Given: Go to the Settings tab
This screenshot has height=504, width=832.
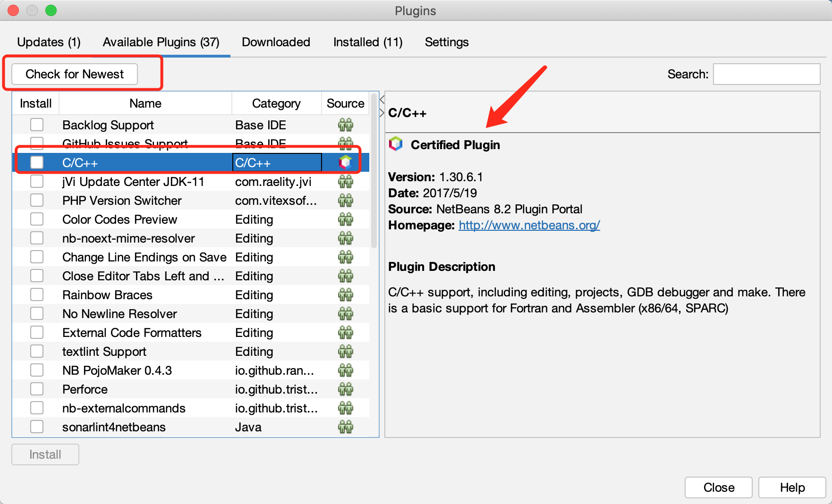Looking at the screenshot, I should [447, 42].
